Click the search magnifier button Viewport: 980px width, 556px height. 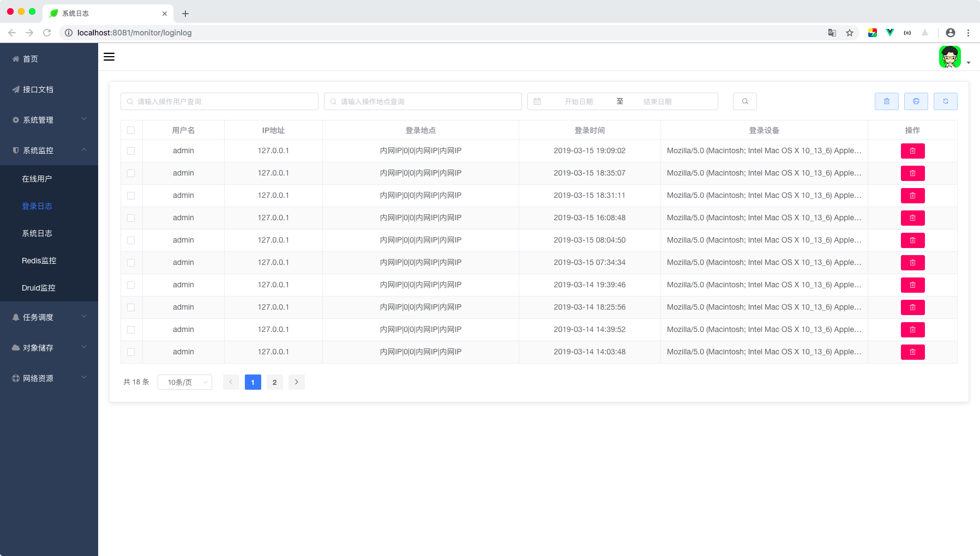coord(745,101)
